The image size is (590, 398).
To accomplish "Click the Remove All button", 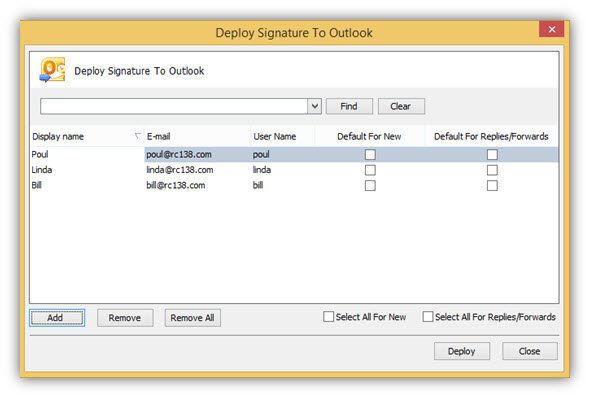I will (x=193, y=318).
